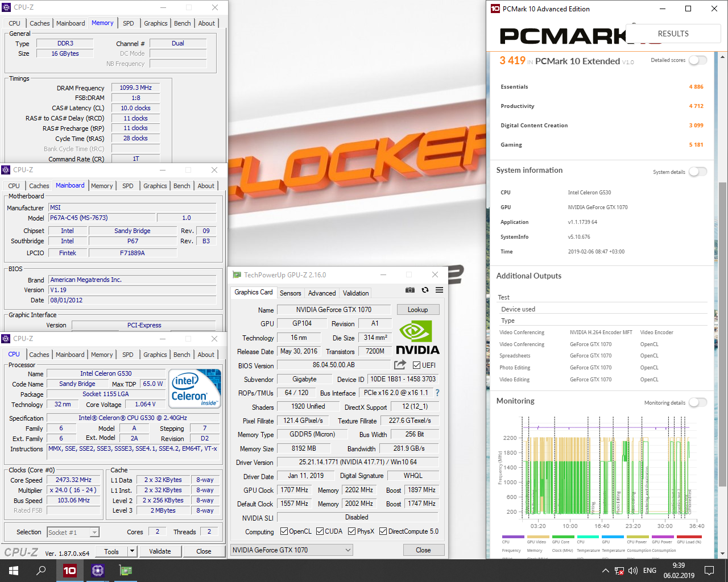The image size is (728, 582).
Task: Click the GPU-Z taskbar icon
Action: (125, 571)
